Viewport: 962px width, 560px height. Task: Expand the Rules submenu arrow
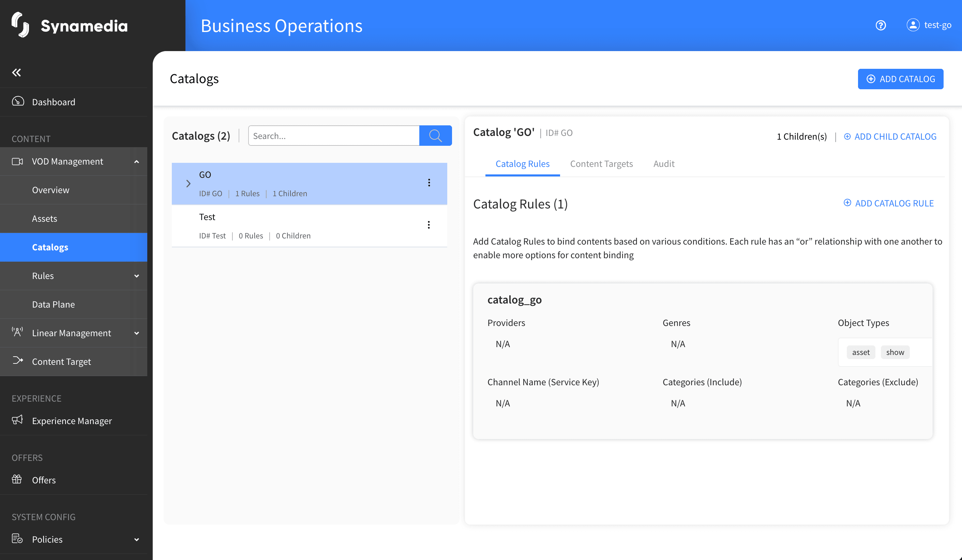(x=137, y=276)
